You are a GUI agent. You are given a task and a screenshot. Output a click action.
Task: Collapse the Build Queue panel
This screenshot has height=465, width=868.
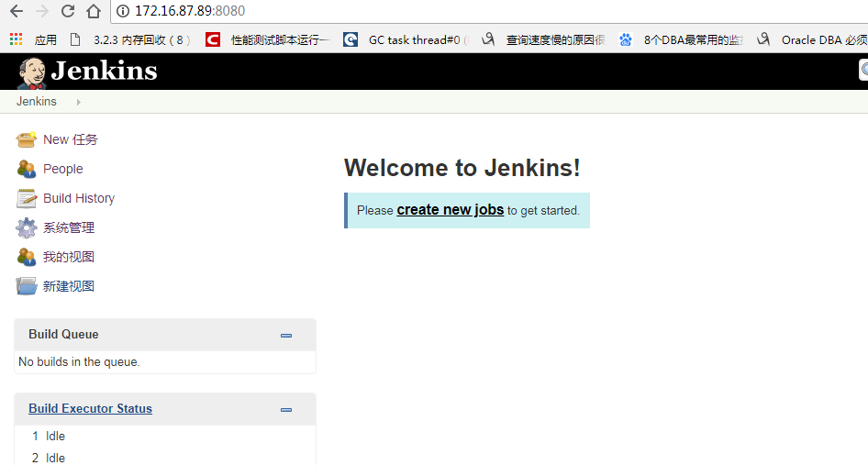click(286, 336)
